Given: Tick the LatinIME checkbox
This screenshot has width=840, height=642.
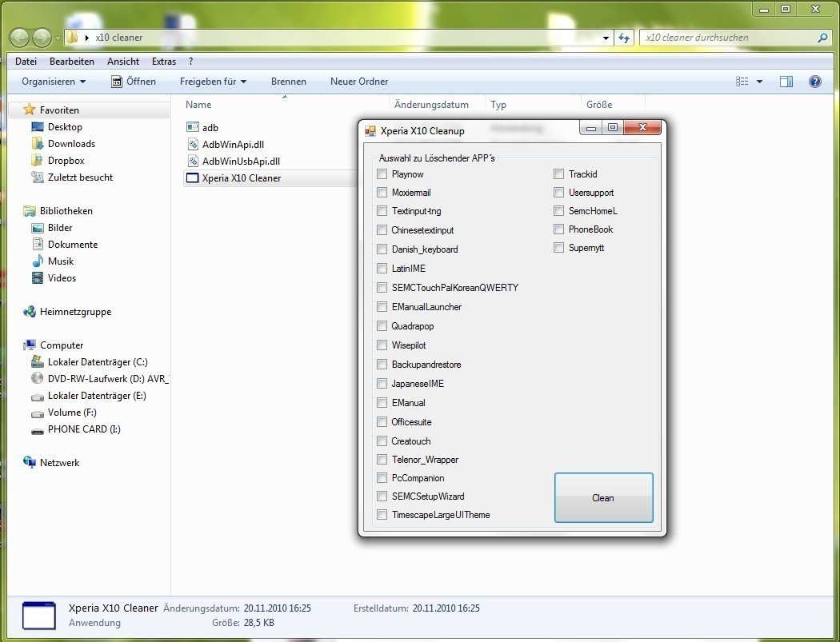Looking at the screenshot, I should (x=382, y=269).
